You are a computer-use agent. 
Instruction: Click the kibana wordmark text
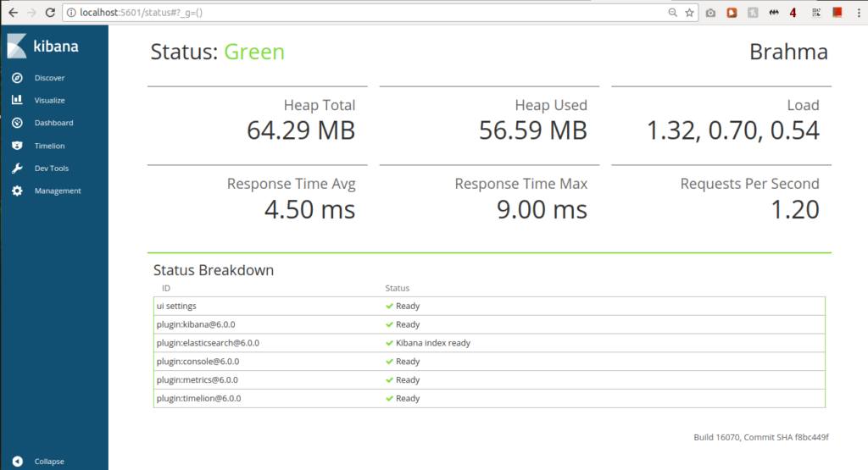(x=56, y=46)
